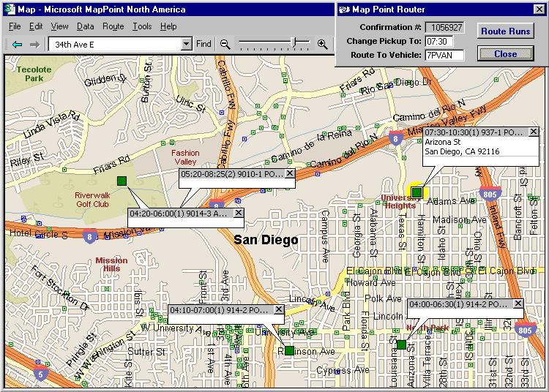Select the green pushpin near Arizona St
The height and width of the screenshot is (392, 549).
click(401, 344)
